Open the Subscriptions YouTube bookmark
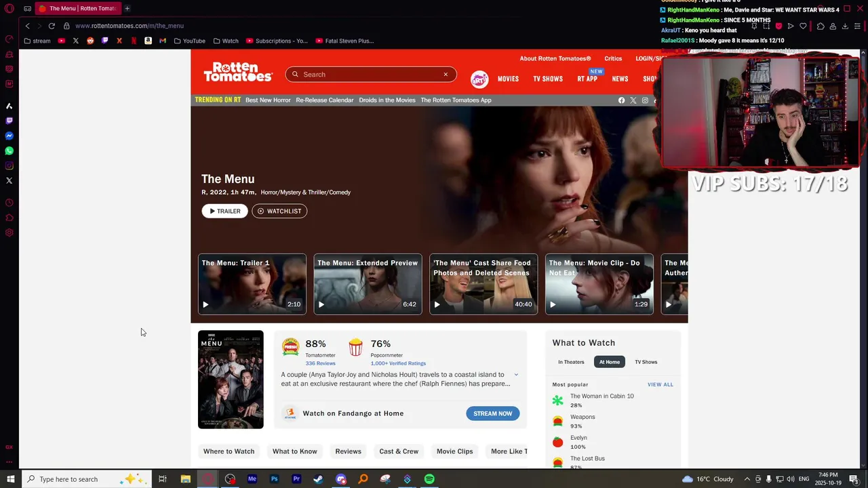 click(x=277, y=41)
